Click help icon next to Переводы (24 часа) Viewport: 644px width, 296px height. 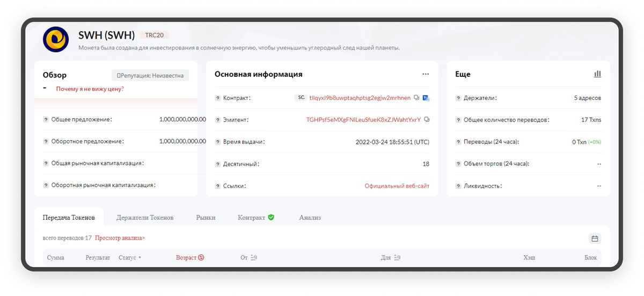pyautogui.click(x=458, y=142)
